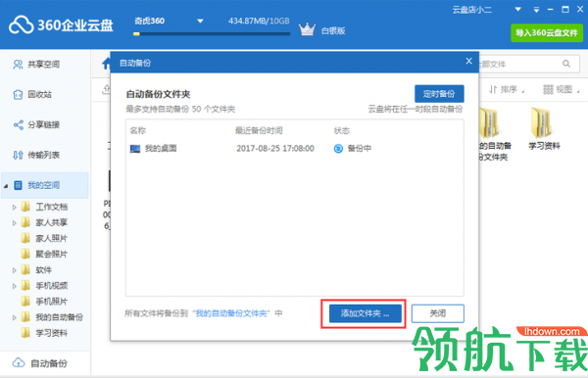This screenshot has width=588, height=378.
Task: Click the 我的桌面 desktop icon
Action: [x=135, y=149]
